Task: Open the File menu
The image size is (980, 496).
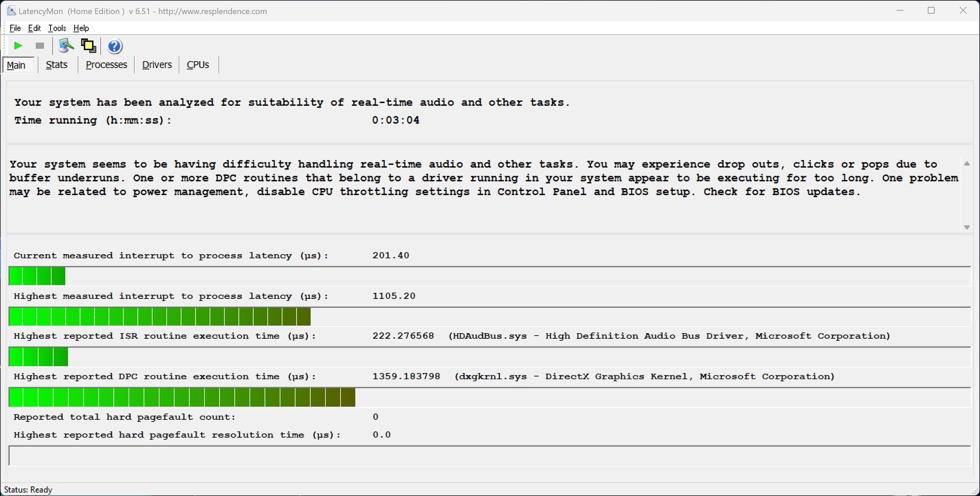Action: pyautogui.click(x=15, y=28)
